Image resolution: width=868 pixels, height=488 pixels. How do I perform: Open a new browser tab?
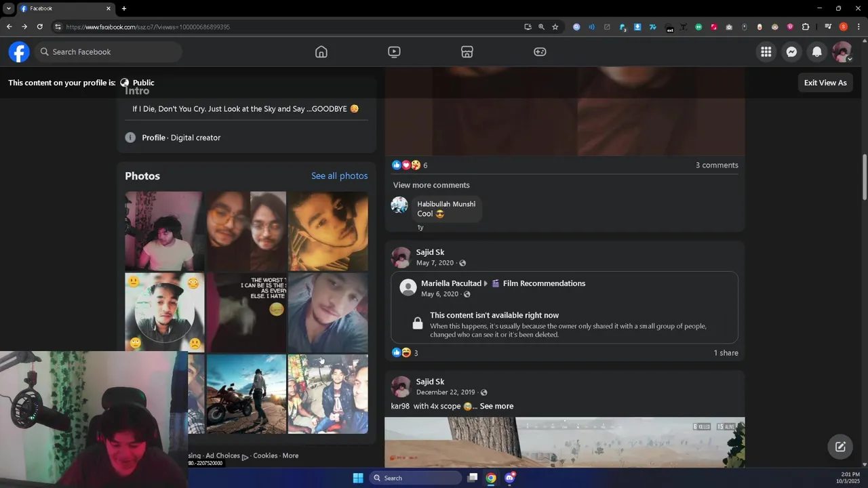coord(123,9)
